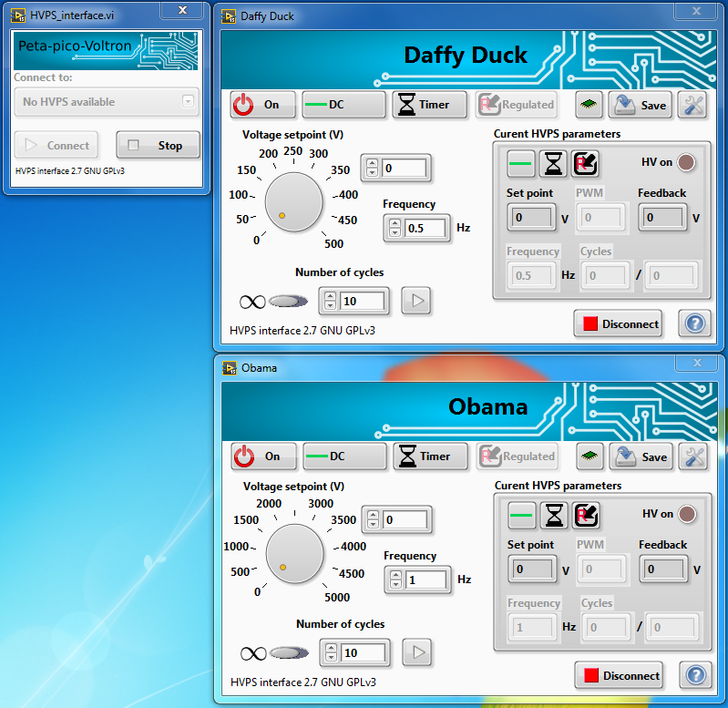Click number of cycles stepper in Daffy Duck
This screenshot has height=708, width=728.
coord(330,302)
